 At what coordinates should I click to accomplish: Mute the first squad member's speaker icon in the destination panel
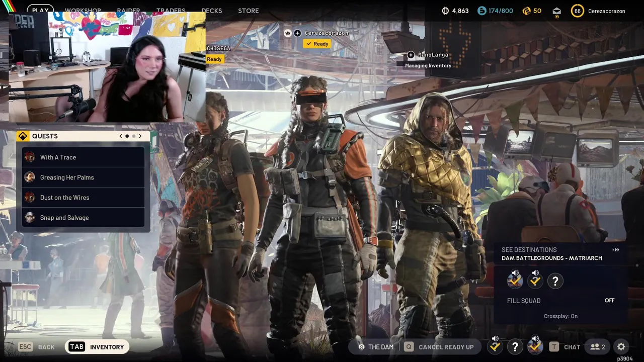(515, 274)
